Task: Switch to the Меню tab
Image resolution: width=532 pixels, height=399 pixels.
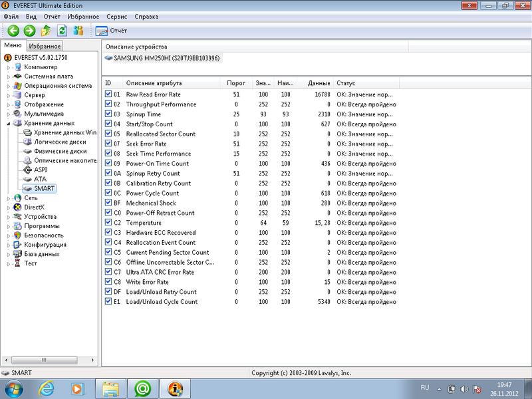Action: click(x=13, y=45)
